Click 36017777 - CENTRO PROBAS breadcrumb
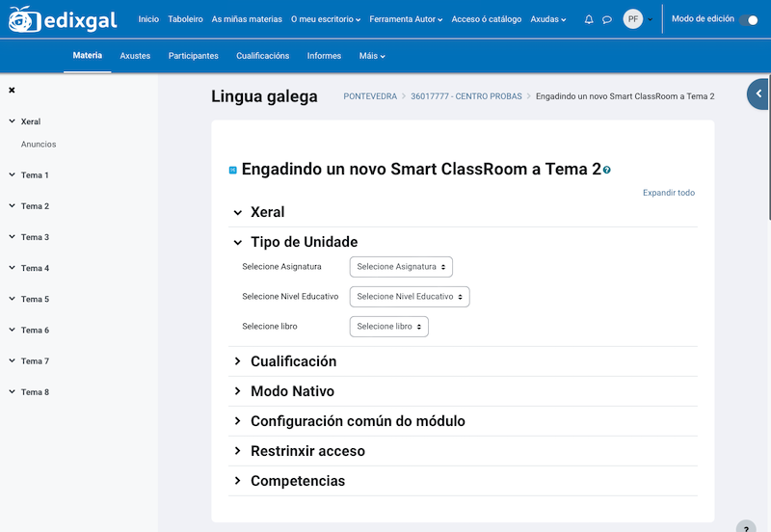The height and width of the screenshot is (532, 771). click(466, 96)
